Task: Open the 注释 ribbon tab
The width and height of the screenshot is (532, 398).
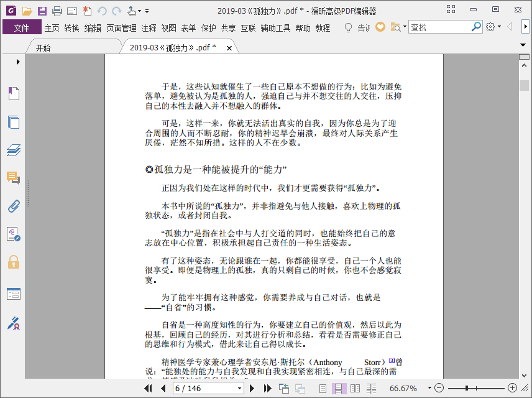Action: pos(149,28)
